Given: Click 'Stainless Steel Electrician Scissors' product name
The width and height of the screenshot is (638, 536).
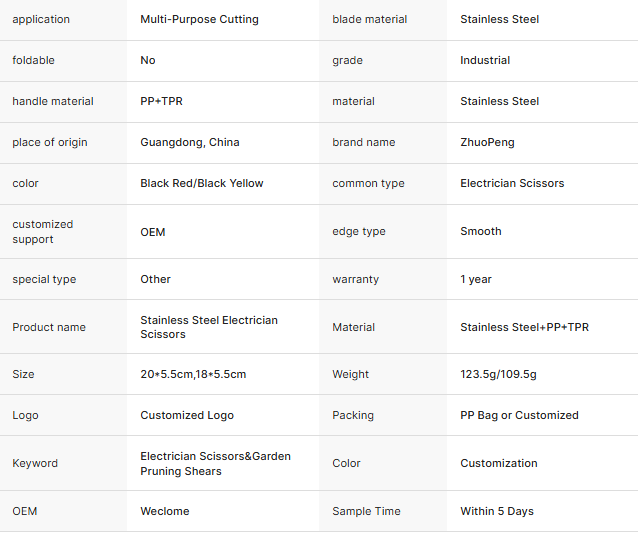Looking at the screenshot, I should 209,327.
